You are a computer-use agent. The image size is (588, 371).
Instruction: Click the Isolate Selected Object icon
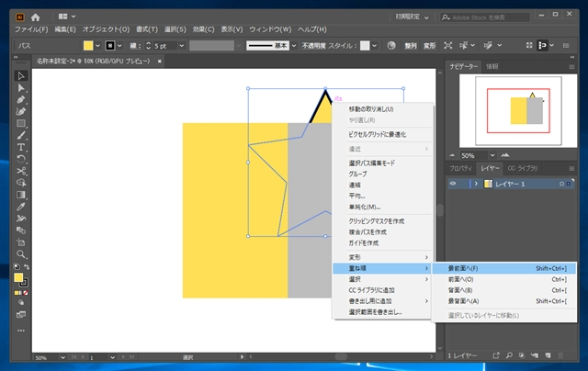coord(447,45)
